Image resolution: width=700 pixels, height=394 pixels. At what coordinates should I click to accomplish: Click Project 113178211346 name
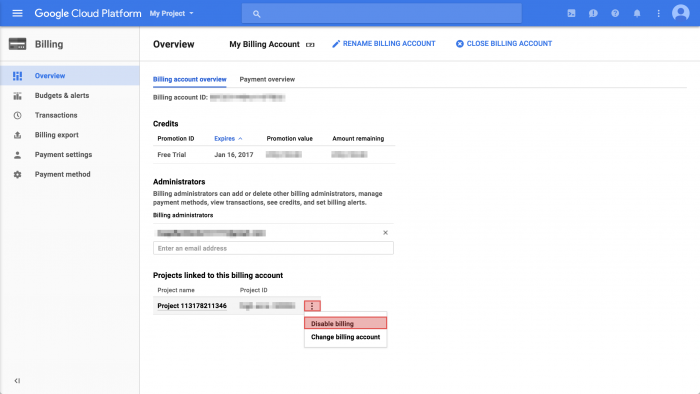192,306
